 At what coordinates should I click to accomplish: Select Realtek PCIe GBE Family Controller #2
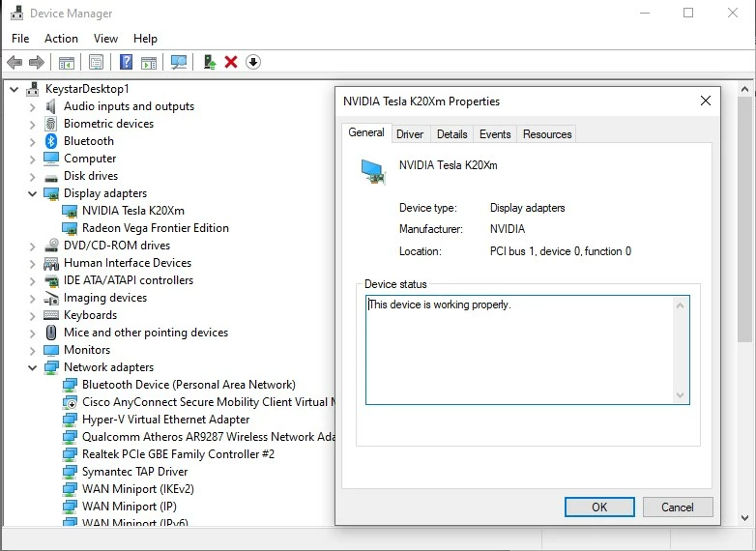[179, 454]
